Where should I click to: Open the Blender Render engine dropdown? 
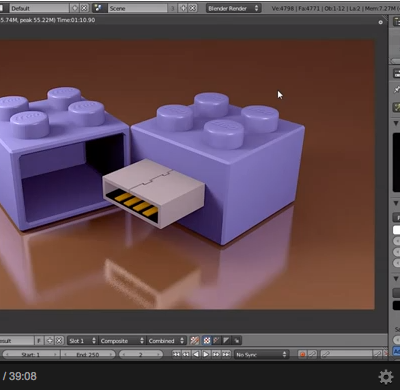(233, 8)
